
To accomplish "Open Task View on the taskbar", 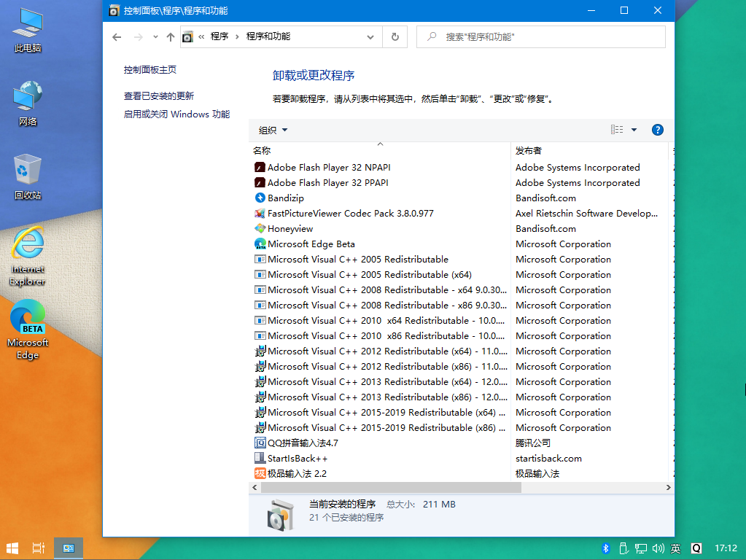I will [x=38, y=548].
